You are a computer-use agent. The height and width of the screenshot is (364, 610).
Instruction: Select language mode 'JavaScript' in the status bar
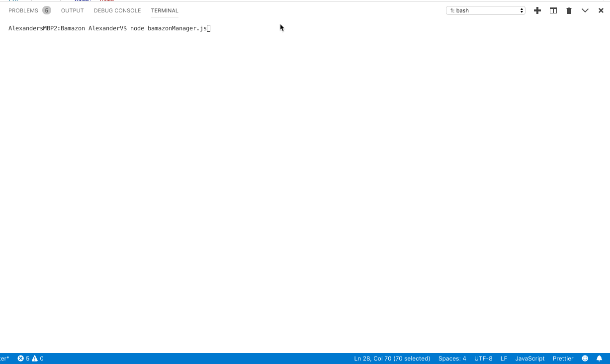pyautogui.click(x=530, y=359)
